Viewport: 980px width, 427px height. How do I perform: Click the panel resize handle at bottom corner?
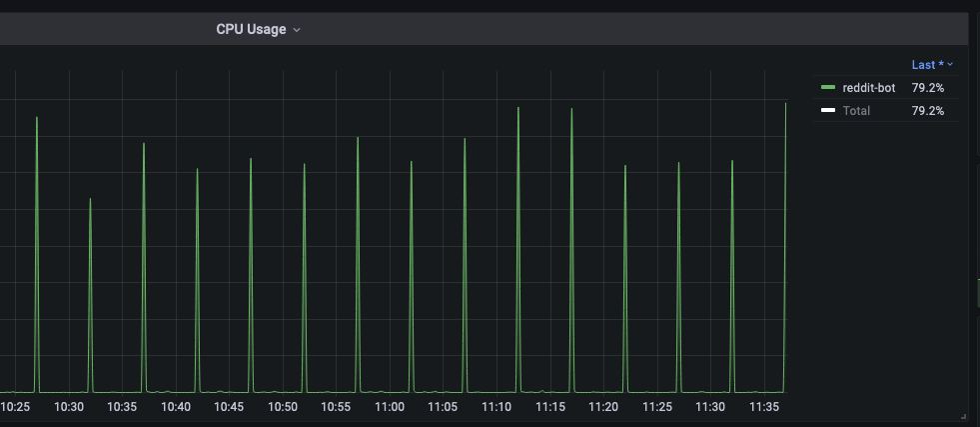963,416
